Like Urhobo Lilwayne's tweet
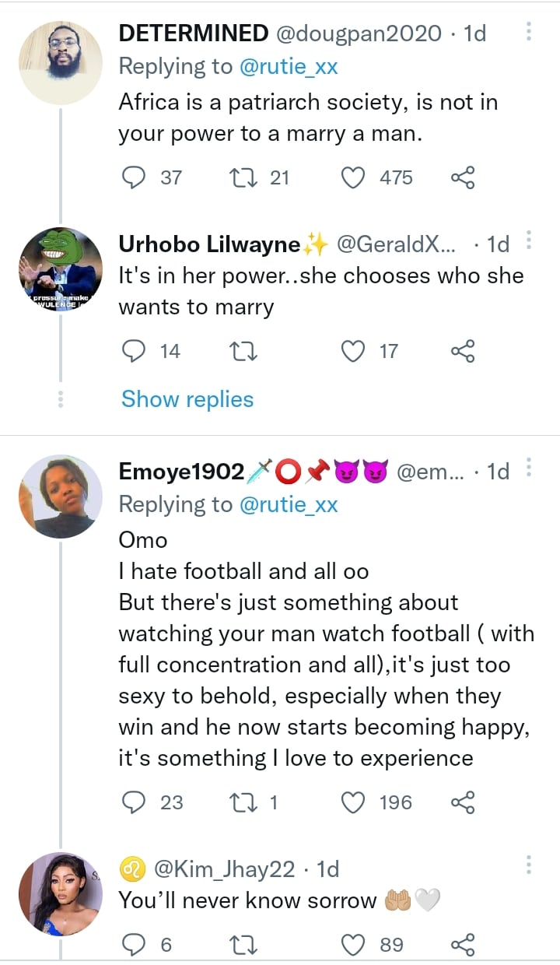Screen dimensions: 560x965 pyautogui.click(x=354, y=351)
